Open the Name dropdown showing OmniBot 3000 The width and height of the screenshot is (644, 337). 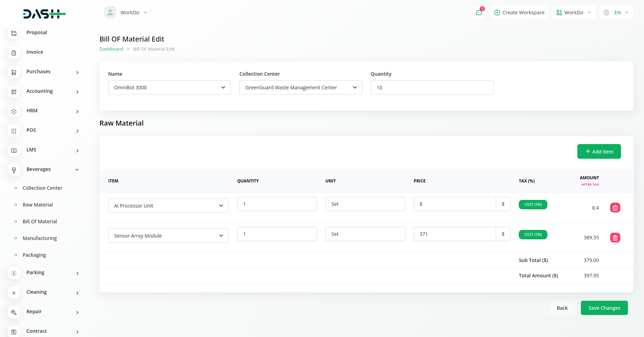pos(169,88)
